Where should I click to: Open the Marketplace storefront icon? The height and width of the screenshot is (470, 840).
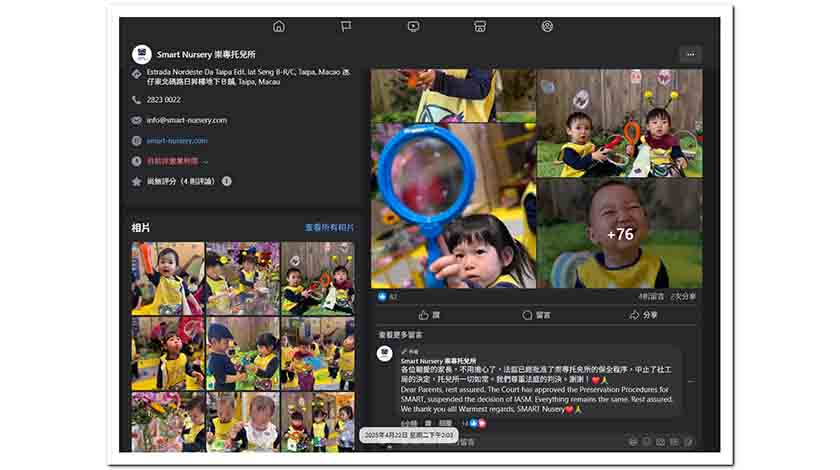(480, 26)
